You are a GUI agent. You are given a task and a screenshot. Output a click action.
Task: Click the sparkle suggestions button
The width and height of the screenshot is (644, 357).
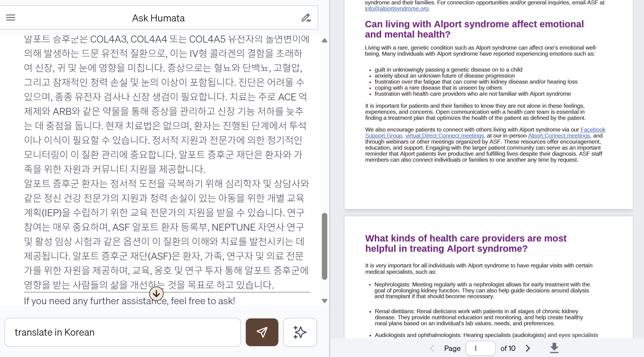(300, 332)
